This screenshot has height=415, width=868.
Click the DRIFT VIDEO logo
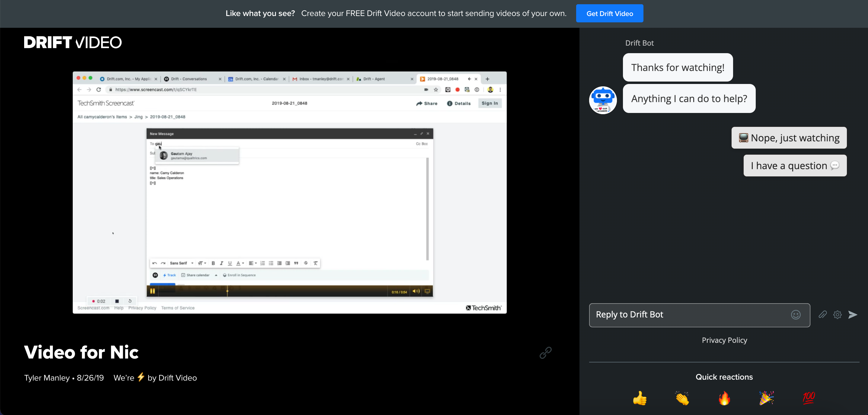point(73,43)
